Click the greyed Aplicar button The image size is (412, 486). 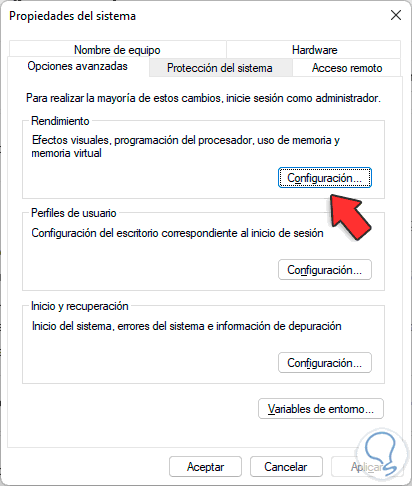tap(367, 467)
